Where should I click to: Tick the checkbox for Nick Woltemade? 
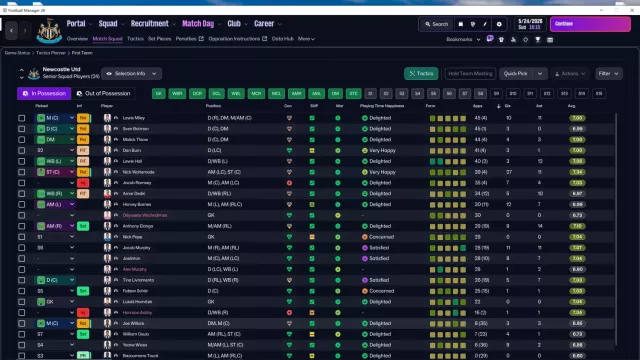[x=22, y=172]
